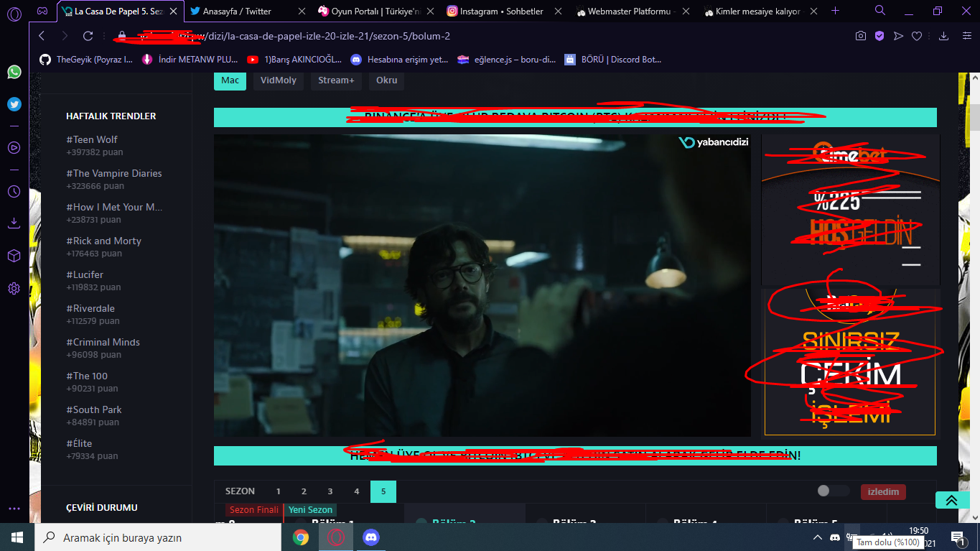Open the taskbar notification center
The height and width of the screenshot is (551, 980).
[x=958, y=537]
